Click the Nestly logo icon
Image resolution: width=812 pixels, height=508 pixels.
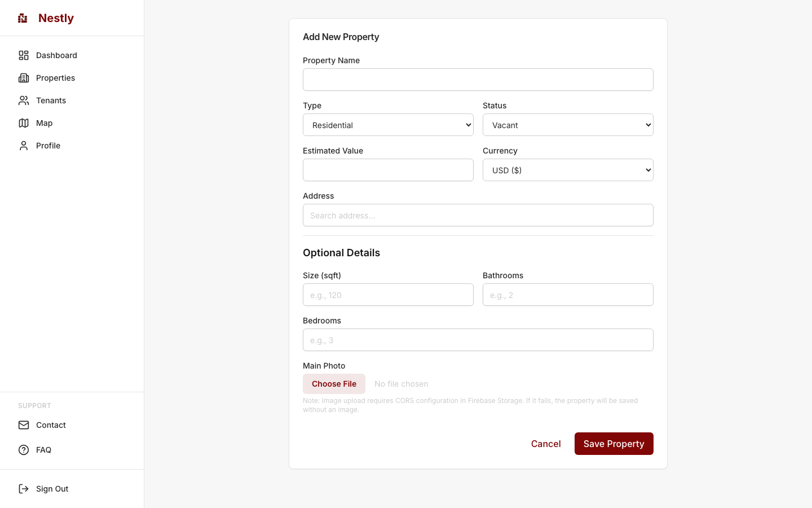point(23,18)
